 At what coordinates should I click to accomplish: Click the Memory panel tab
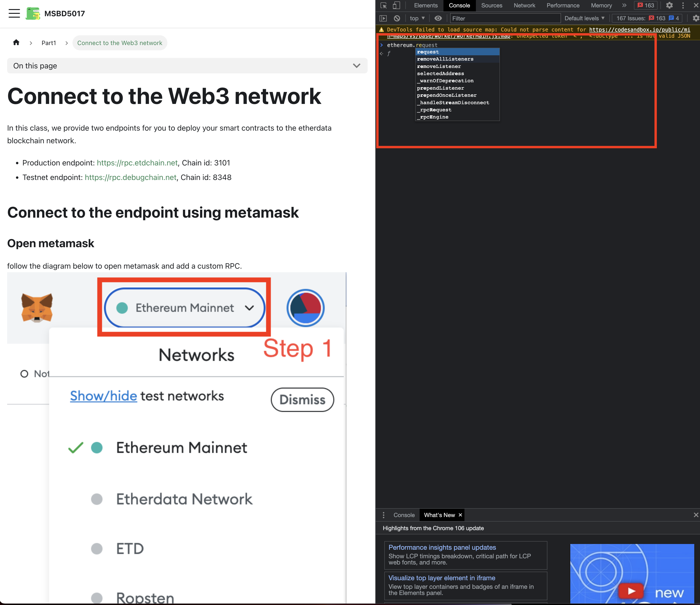pyautogui.click(x=602, y=5)
